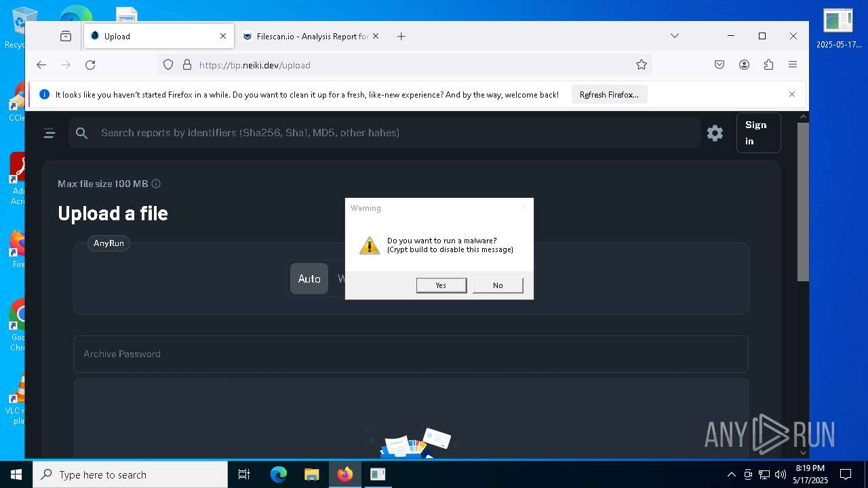Viewport: 868px width, 488px height.
Task: Focus the Search reports by identifiers field
Action: (x=384, y=133)
